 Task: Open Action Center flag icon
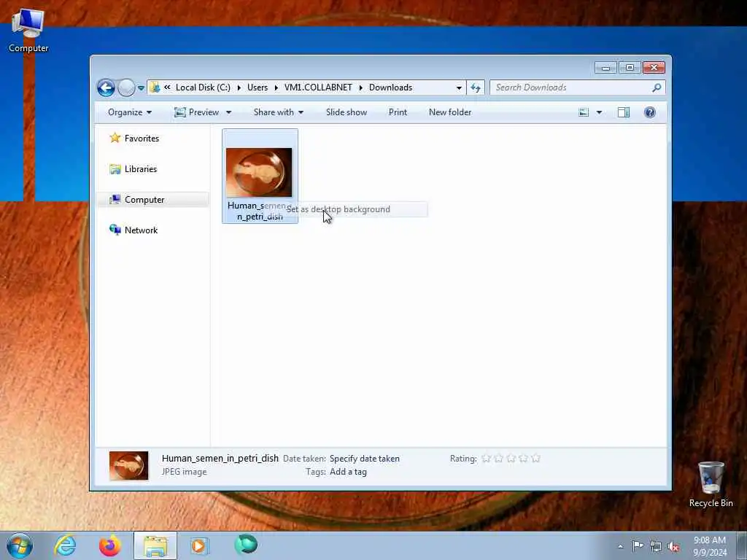tap(638, 546)
